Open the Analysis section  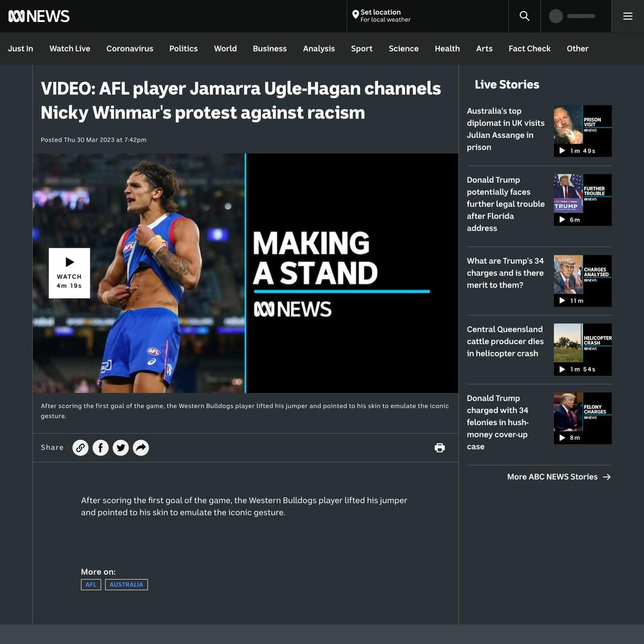[319, 48]
